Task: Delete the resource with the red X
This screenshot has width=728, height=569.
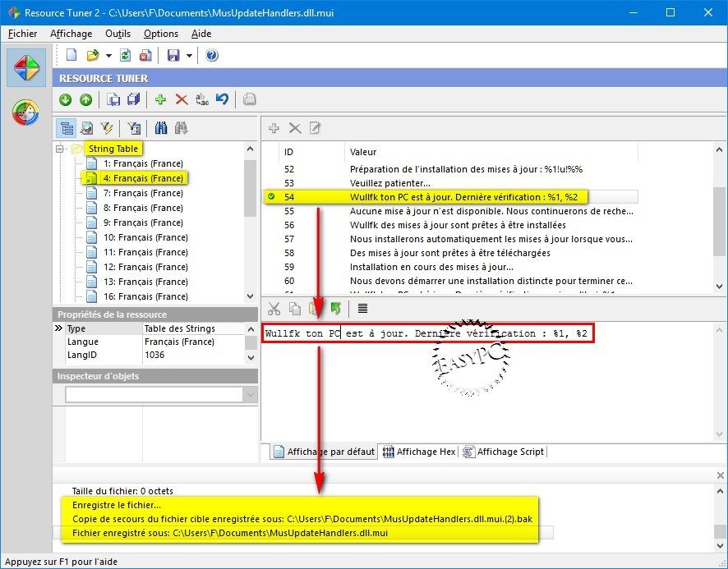Action: (x=182, y=99)
